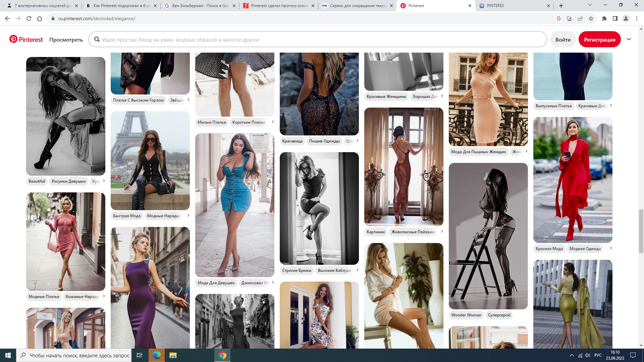Image resolution: width=644 pixels, height=362 pixels.
Task: Go back with the browser back arrow
Action: point(7,18)
